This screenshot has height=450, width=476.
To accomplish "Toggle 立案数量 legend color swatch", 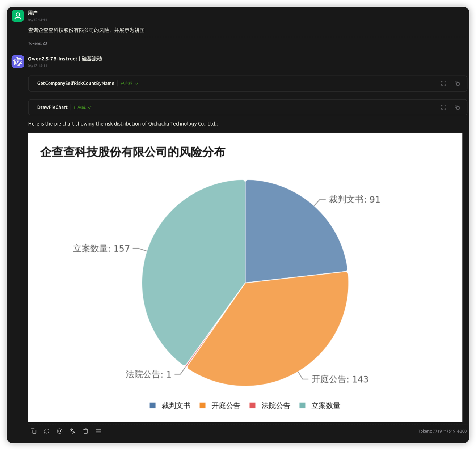I will click(x=303, y=406).
